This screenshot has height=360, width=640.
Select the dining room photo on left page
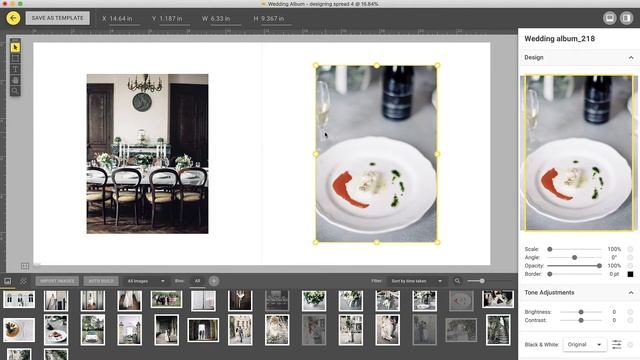(x=147, y=154)
